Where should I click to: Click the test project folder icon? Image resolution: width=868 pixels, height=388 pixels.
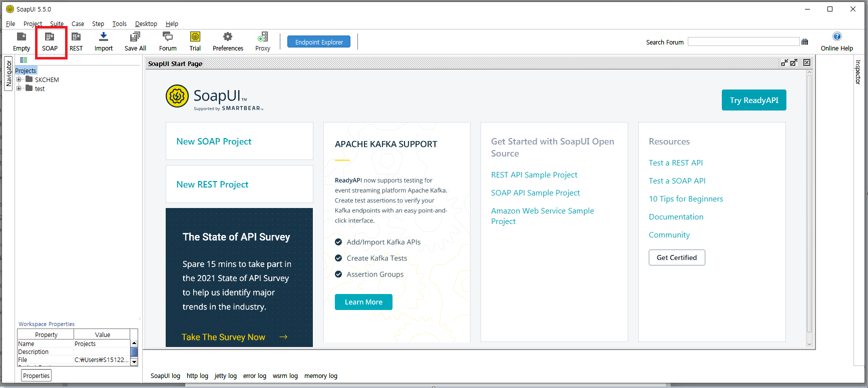(x=29, y=88)
